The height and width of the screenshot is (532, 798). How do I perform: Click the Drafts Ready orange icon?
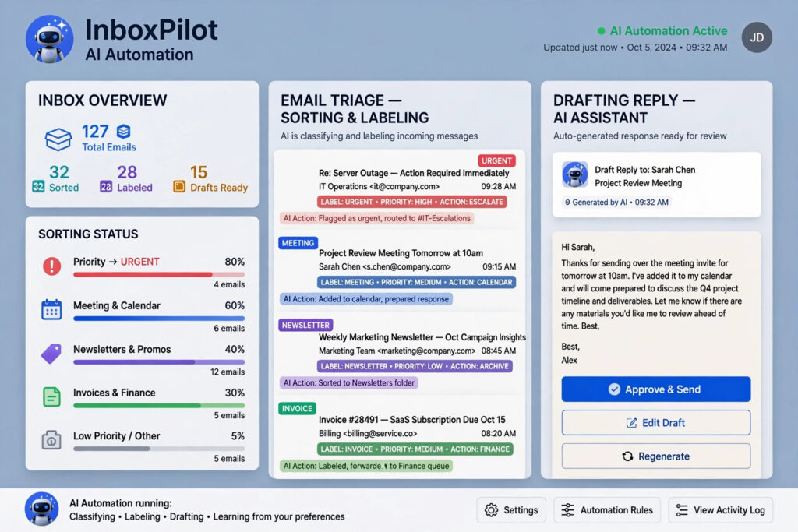point(179,187)
